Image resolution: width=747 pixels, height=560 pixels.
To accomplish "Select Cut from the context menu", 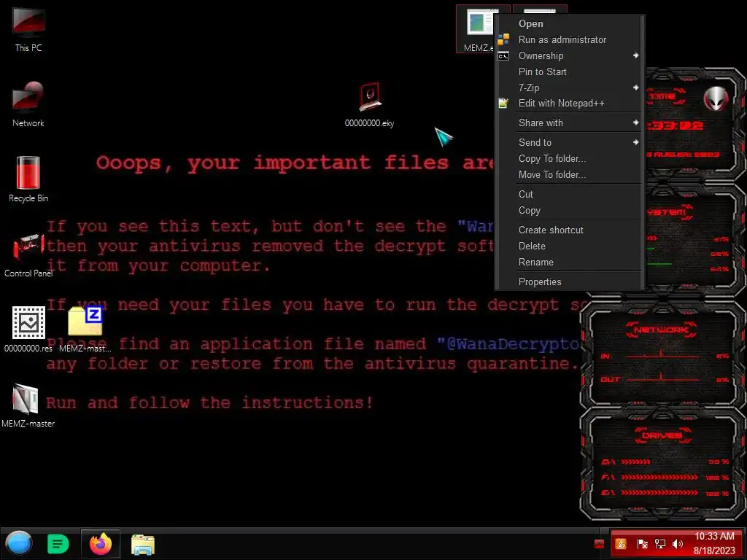I will coord(569,194).
